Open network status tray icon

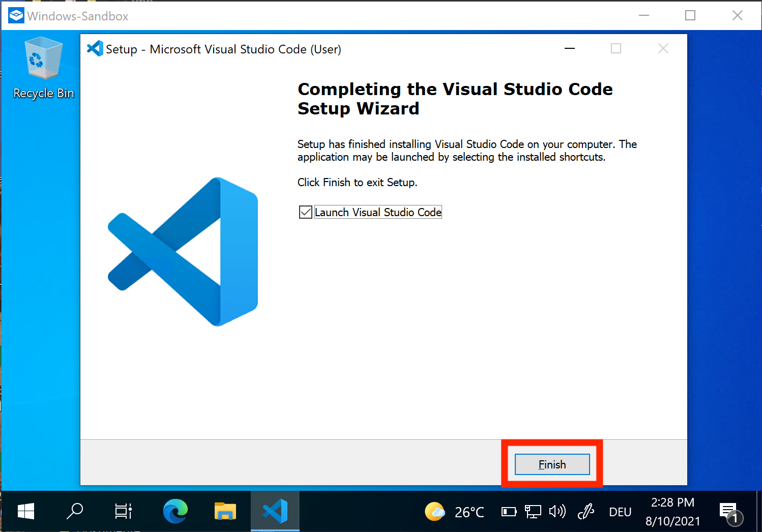pyautogui.click(x=533, y=512)
